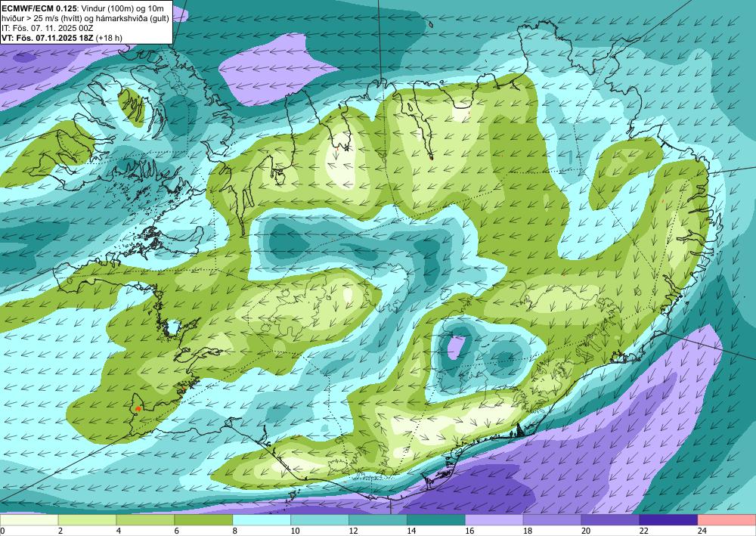The width and height of the screenshot is (756, 536).
Task: Click the valid time "VT: Fös. 07.11.2025 18Z (+18 h)"
Action: tap(62, 38)
